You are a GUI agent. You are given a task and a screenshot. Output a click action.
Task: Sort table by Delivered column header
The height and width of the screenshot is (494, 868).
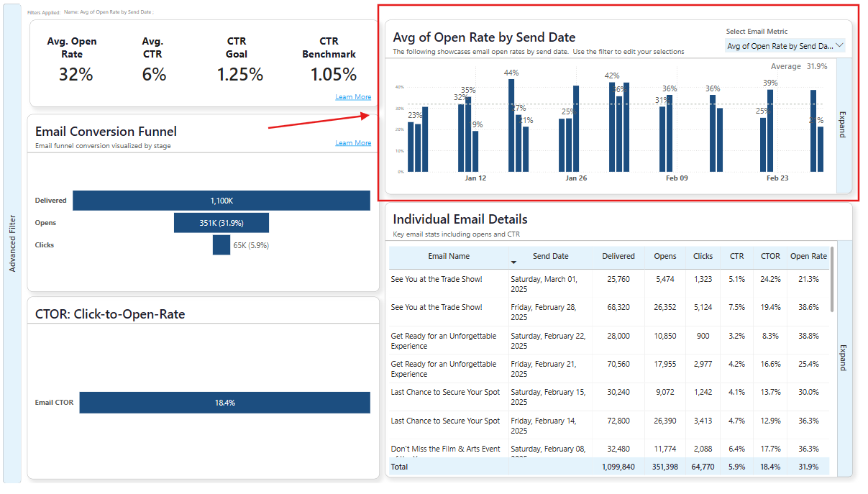pyautogui.click(x=618, y=256)
